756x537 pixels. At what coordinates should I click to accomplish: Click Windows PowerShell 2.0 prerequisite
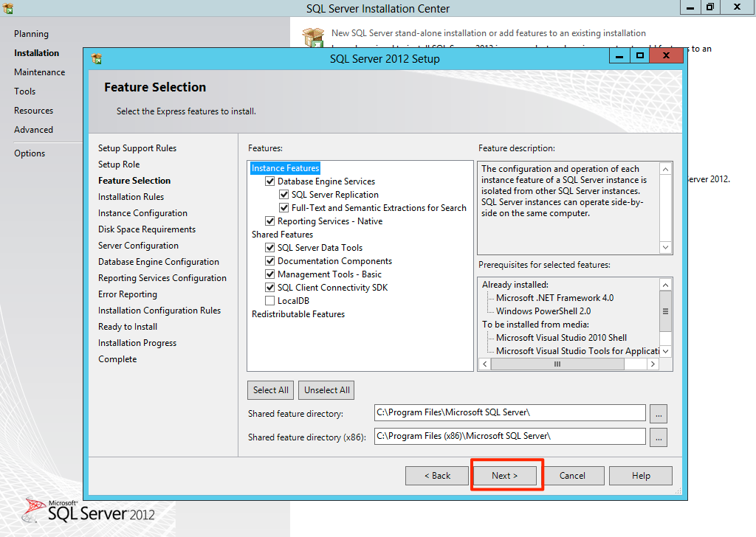pos(543,311)
